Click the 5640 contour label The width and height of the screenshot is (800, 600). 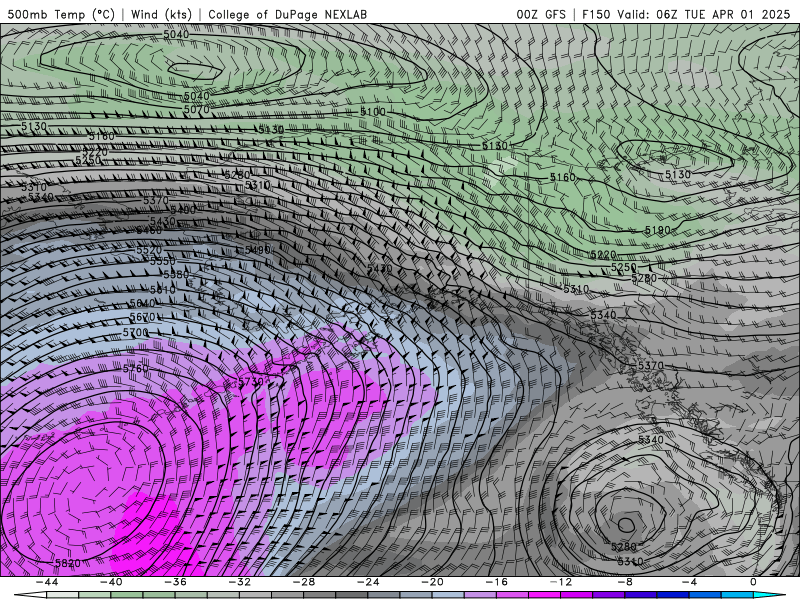pos(142,304)
